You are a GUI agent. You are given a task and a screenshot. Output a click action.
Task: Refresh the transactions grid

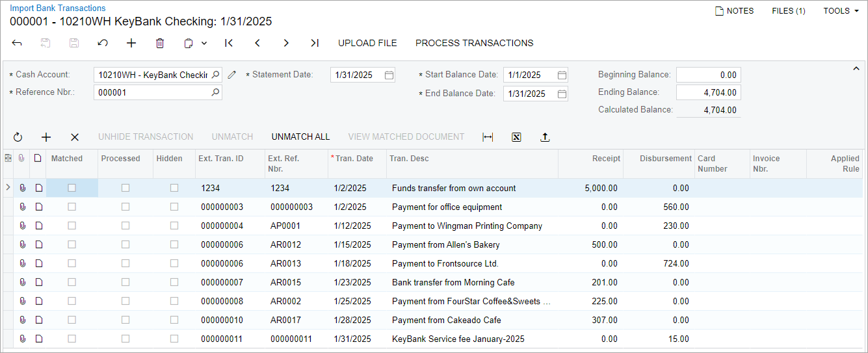tap(18, 137)
